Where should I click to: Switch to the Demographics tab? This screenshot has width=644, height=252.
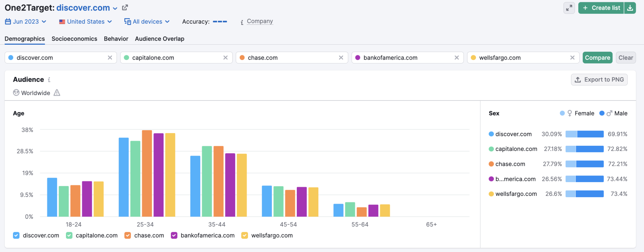pyautogui.click(x=25, y=39)
